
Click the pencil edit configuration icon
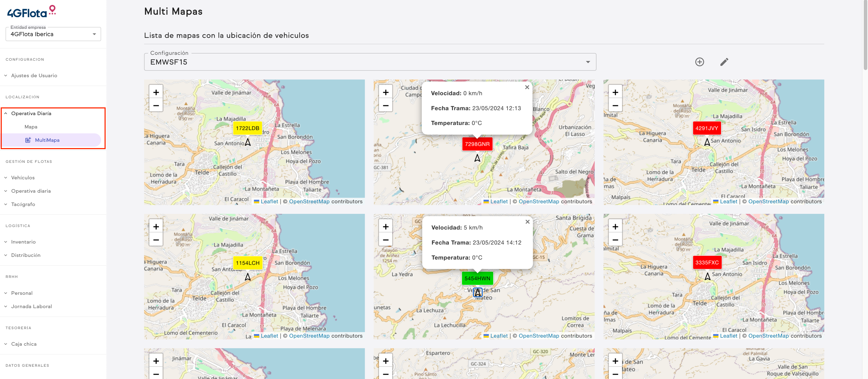724,62
